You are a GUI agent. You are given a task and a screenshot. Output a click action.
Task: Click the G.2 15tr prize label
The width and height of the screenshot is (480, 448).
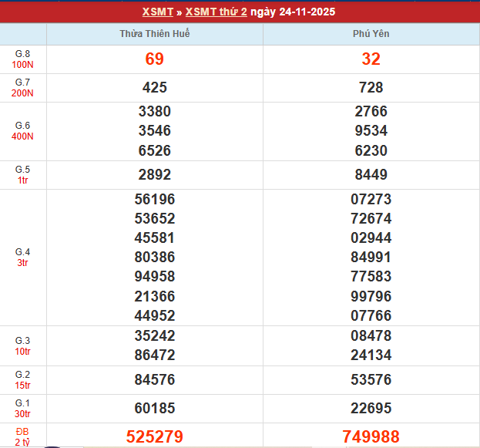(x=22, y=379)
